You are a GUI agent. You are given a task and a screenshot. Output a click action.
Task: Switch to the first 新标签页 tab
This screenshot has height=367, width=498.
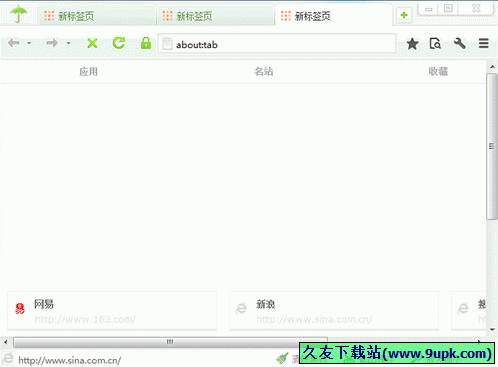click(97, 16)
